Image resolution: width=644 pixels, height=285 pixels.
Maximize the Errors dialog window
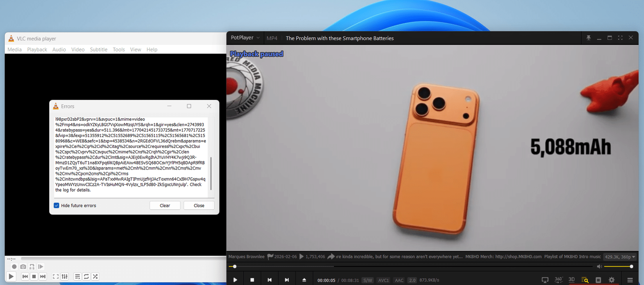pos(189,106)
